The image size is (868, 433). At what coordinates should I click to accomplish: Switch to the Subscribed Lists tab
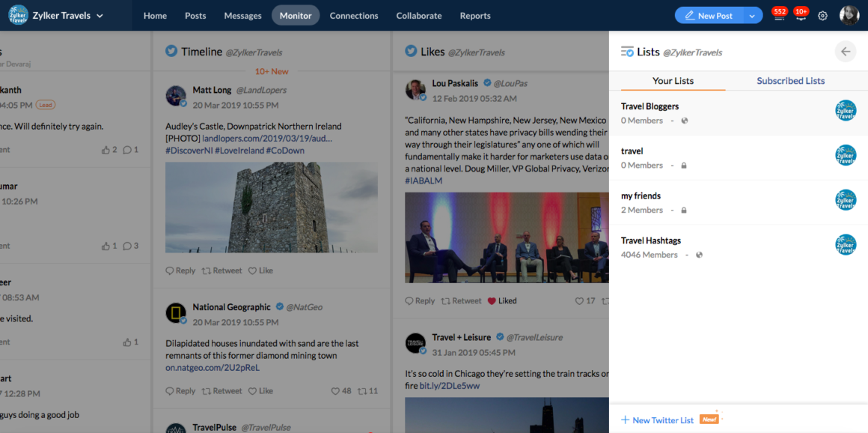point(790,81)
